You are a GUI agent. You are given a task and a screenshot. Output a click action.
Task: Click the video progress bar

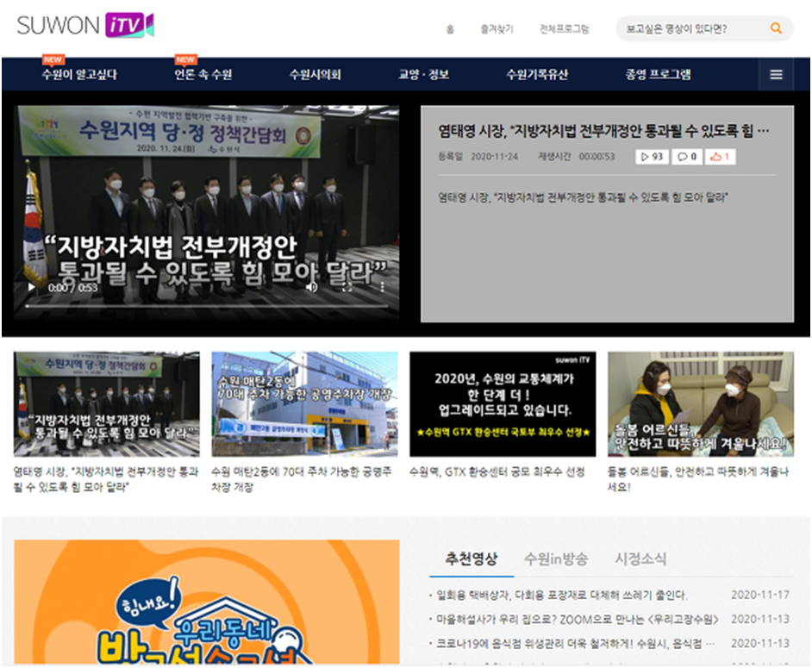[x=207, y=306]
